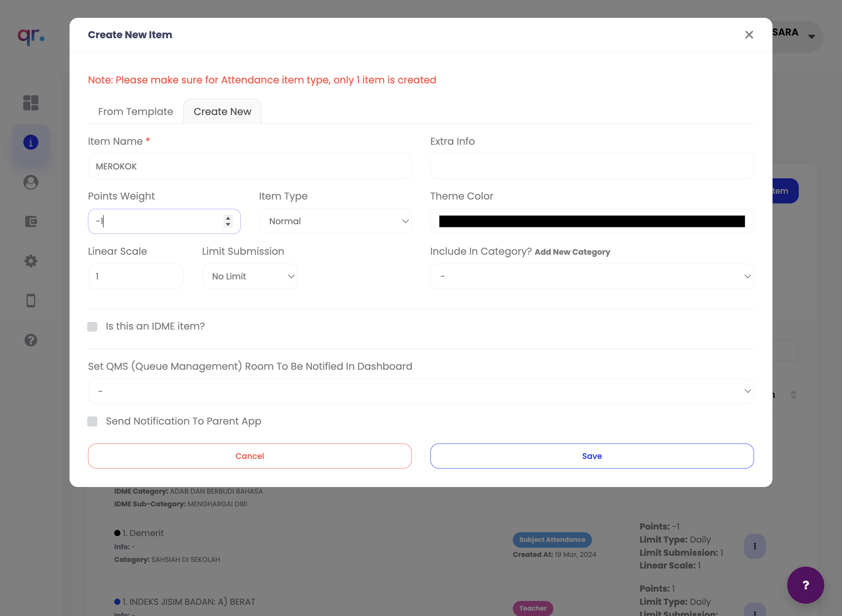This screenshot has width=842, height=616.
Task: Open three-dot menu for Demerit item
Action: point(755,546)
